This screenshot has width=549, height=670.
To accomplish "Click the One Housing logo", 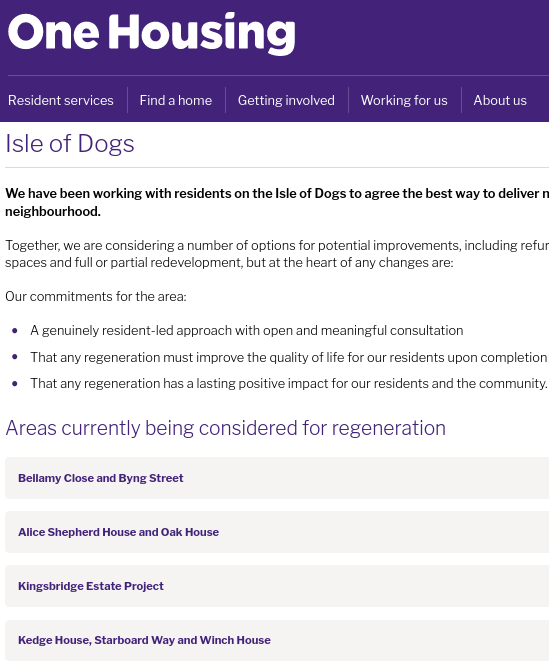I will [151, 33].
